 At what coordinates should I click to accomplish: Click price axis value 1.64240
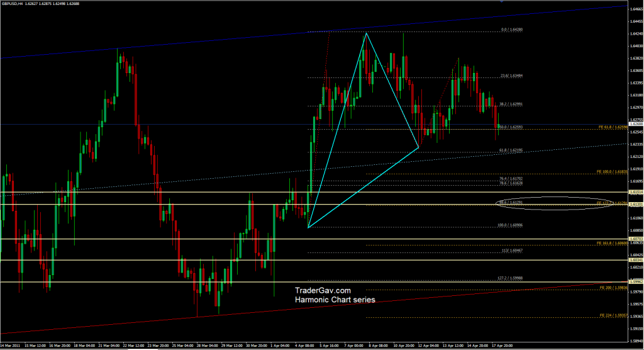pos(636,34)
